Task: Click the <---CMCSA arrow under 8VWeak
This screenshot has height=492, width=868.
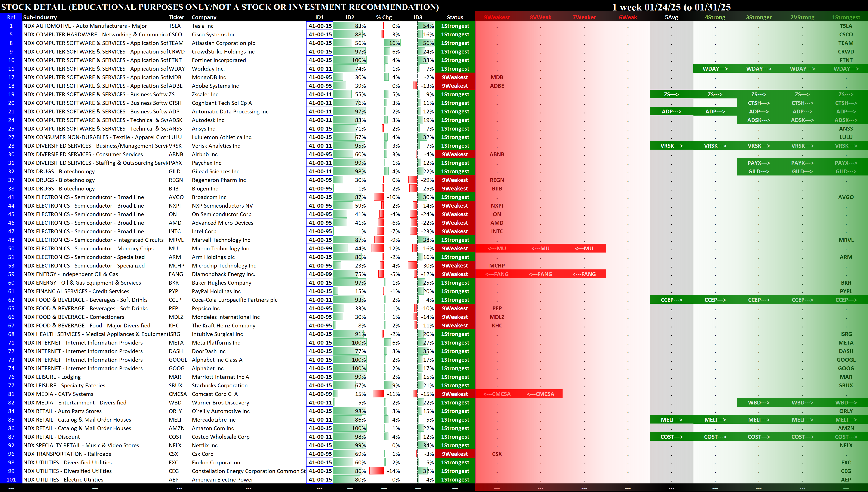Action: (540, 394)
